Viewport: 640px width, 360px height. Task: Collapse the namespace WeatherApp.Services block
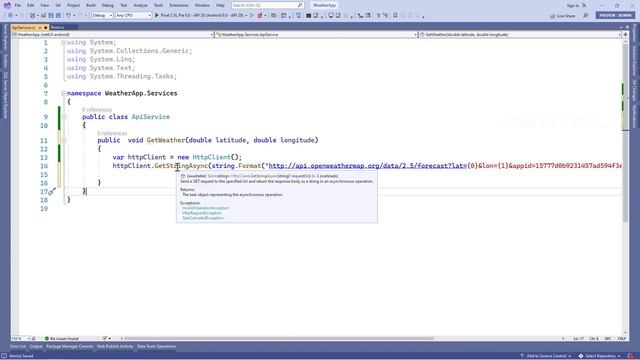tap(64, 93)
